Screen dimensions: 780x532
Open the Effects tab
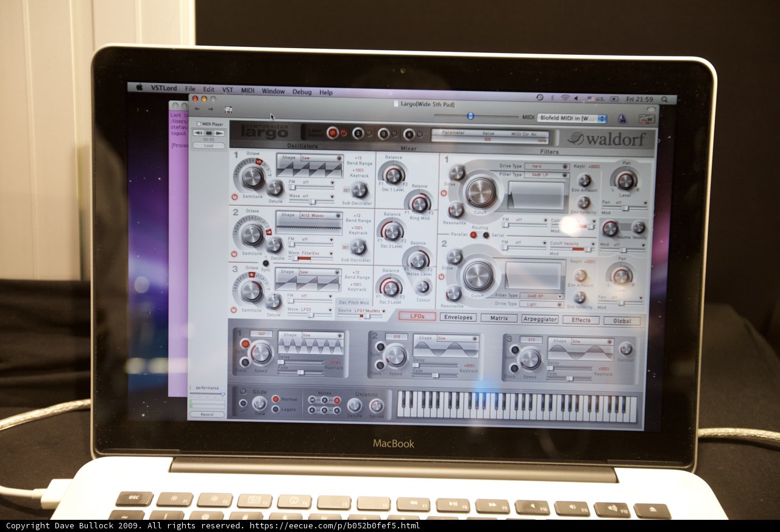(581, 320)
